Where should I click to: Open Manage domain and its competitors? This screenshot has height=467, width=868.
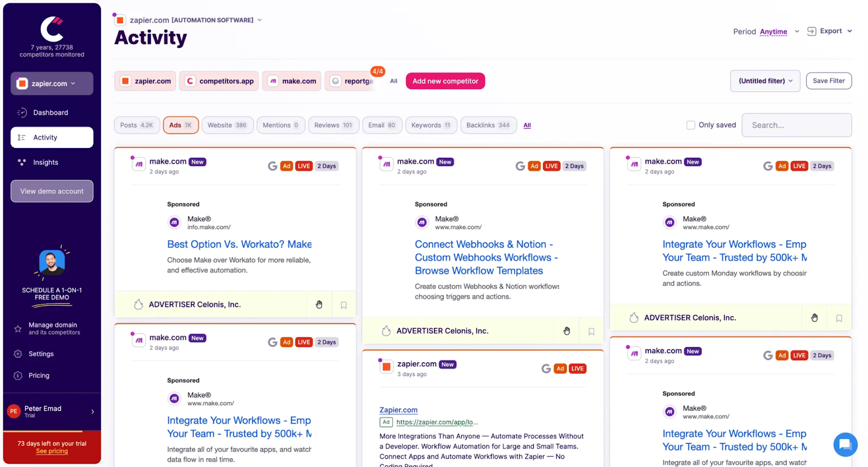pos(54,329)
